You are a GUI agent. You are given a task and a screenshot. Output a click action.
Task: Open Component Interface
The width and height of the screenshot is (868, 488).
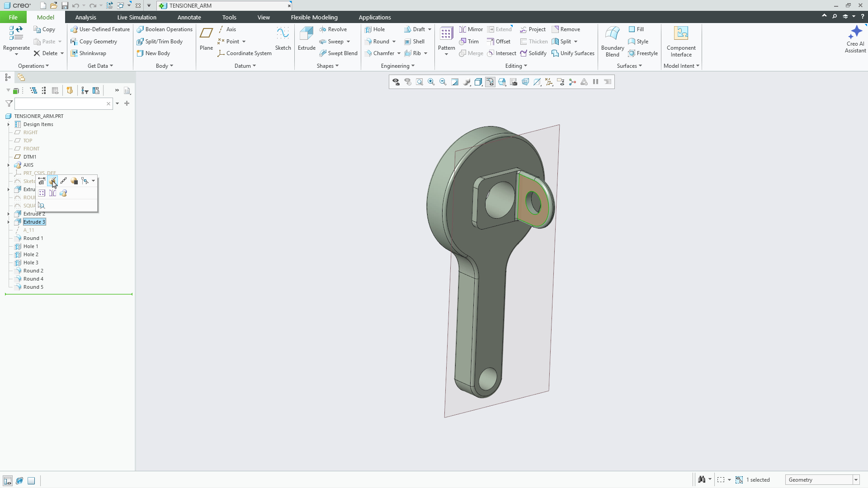point(681,42)
